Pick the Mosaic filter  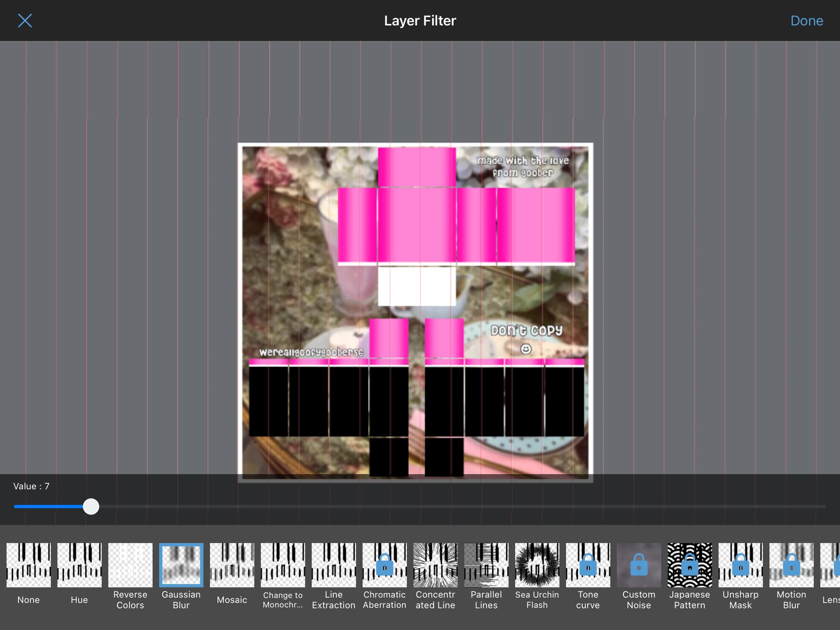(232, 565)
